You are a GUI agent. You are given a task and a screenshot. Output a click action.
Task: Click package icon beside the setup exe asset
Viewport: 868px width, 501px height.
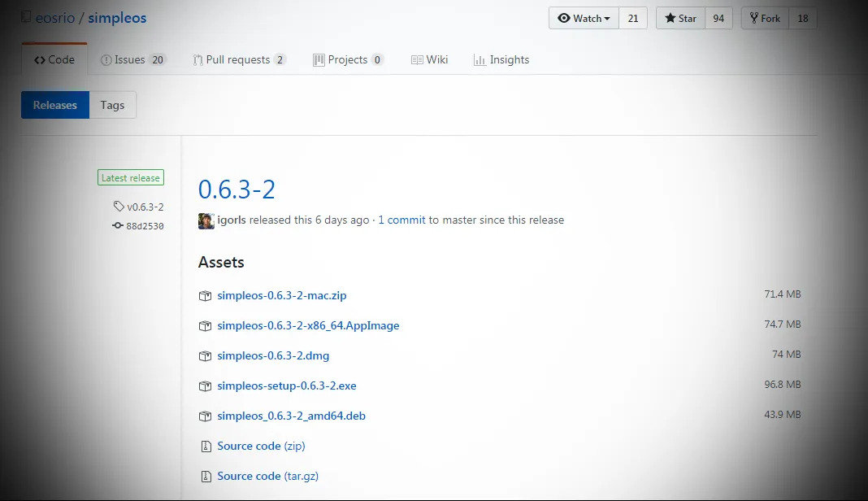click(206, 386)
